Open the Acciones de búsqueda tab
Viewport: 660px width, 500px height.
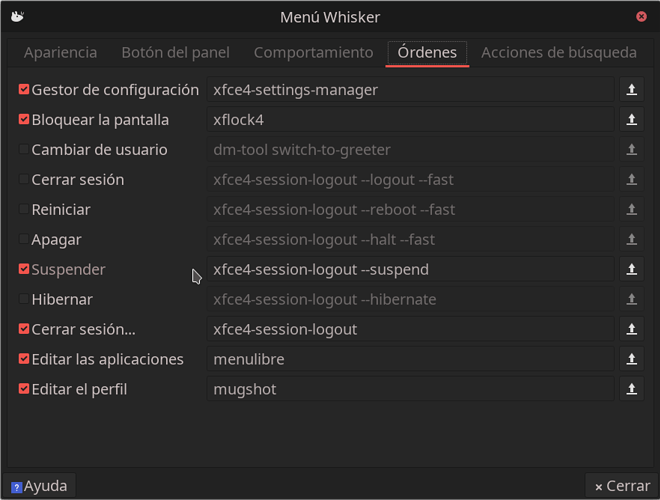coord(559,53)
